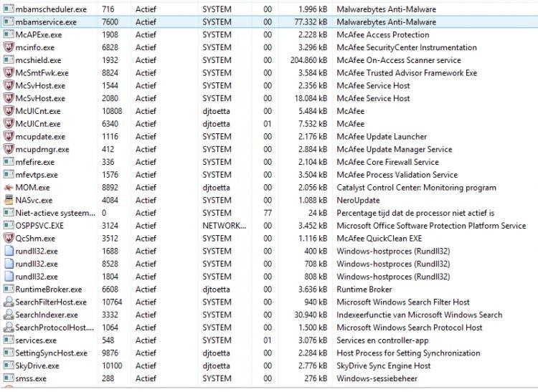Click the McAPExe.exe process icon

click(x=8, y=34)
